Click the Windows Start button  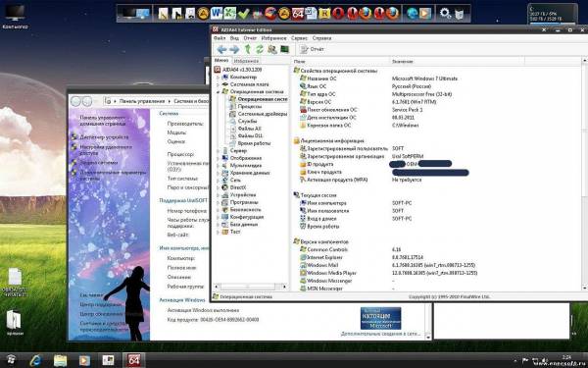point(11,360)
